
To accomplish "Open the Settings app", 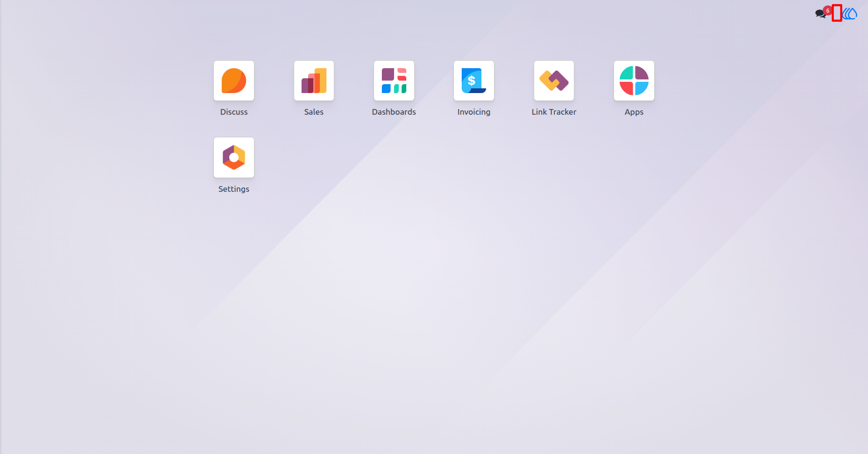I will (x=234, y=157).
